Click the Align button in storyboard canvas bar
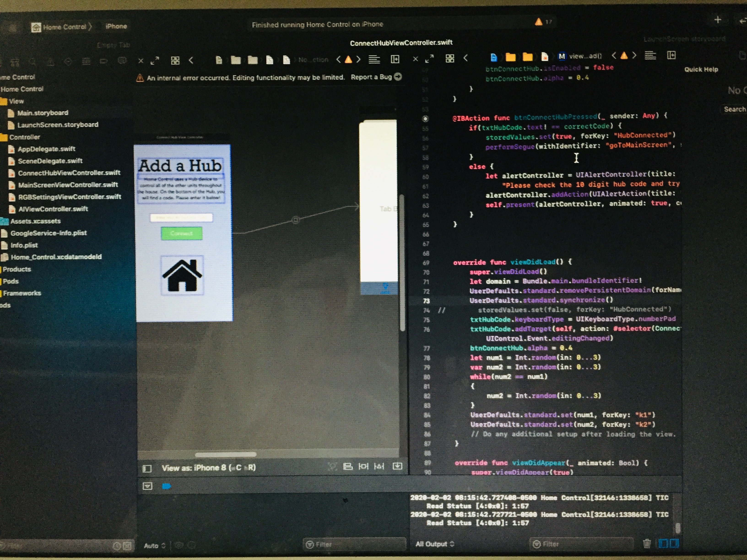 [x=348, y=466]
